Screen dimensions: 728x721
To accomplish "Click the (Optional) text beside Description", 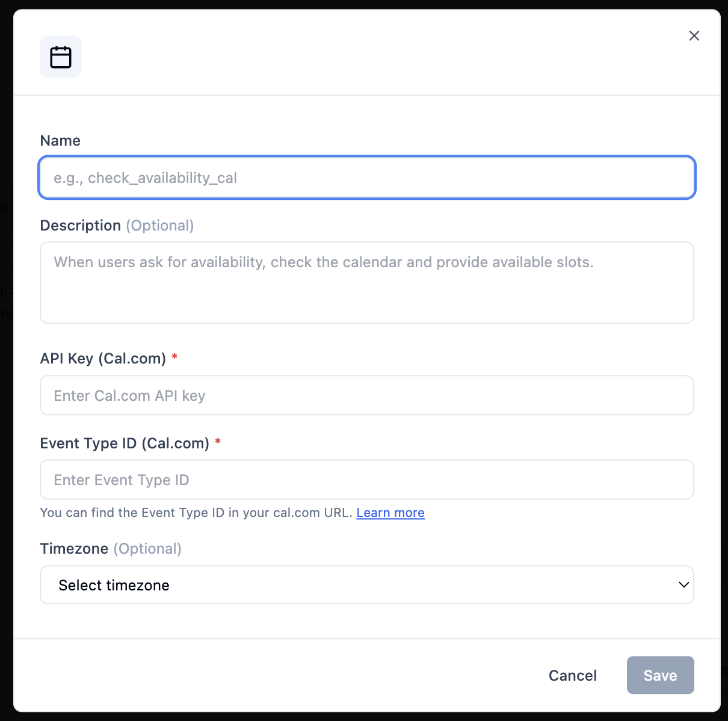I will point(160,226).
